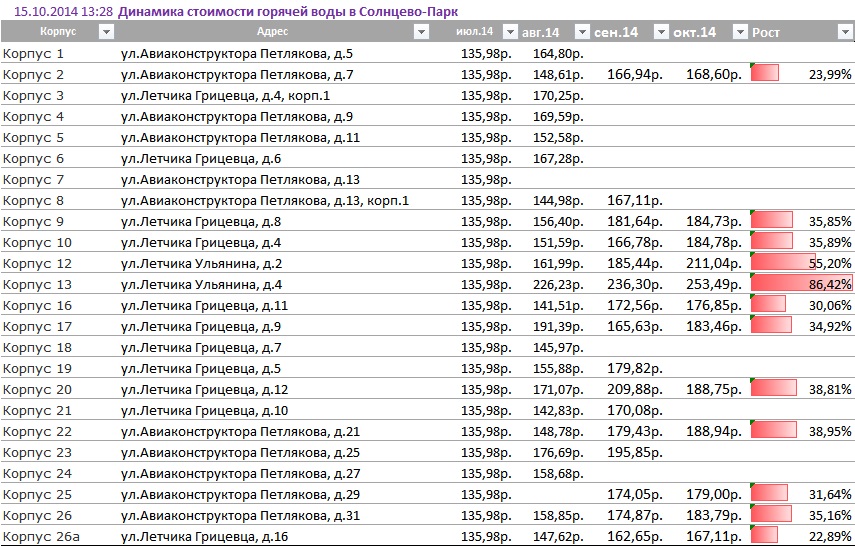Select the cell with 226,23р.
Image resolution: width=855 pixels, height=546 pixels.
coord(558,284)
